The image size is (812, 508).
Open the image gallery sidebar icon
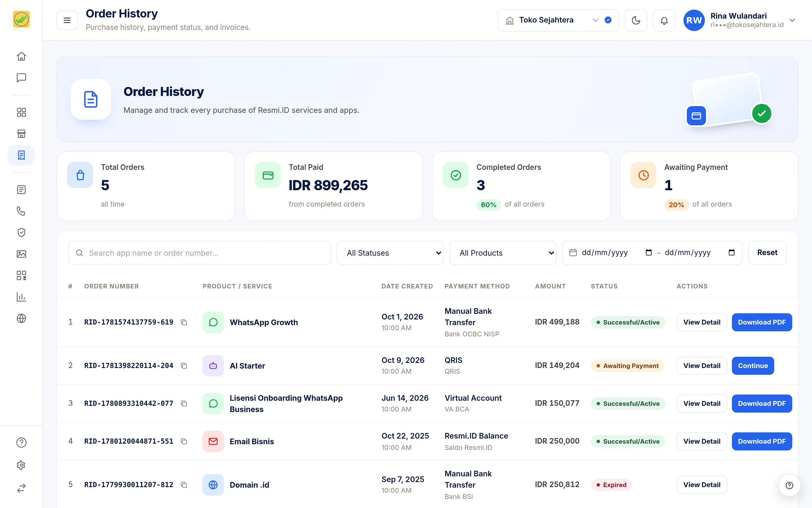point(21,254)
